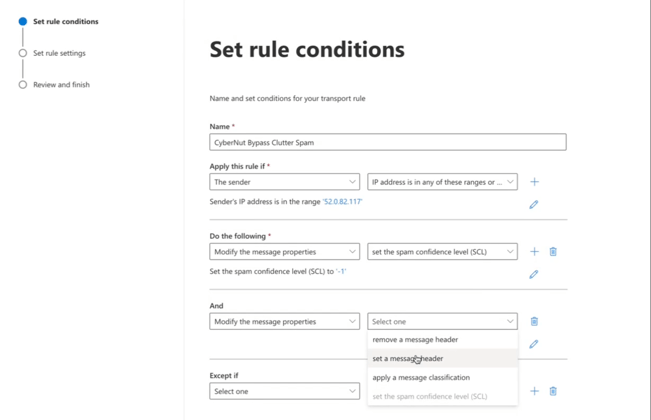Pick 'apply a message classification' option
Screen dimensions: 651x420
(x=421, y=378)
